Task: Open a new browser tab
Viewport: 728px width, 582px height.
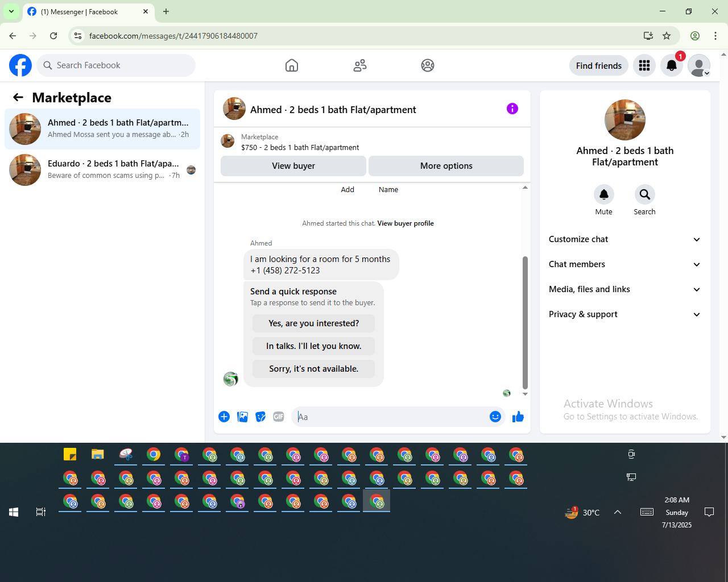Action: pyautogui.click(x=166, y=11)
